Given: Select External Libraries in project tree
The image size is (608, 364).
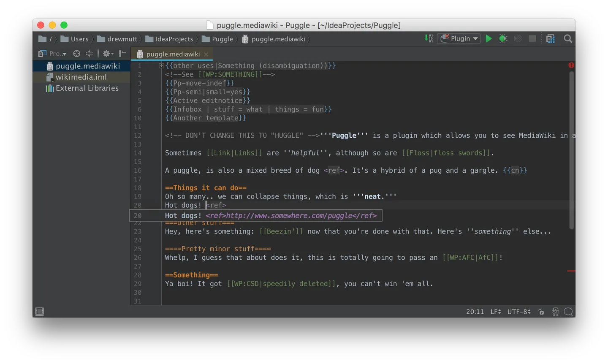Looking at the screenshot, I should pos(81,88).
